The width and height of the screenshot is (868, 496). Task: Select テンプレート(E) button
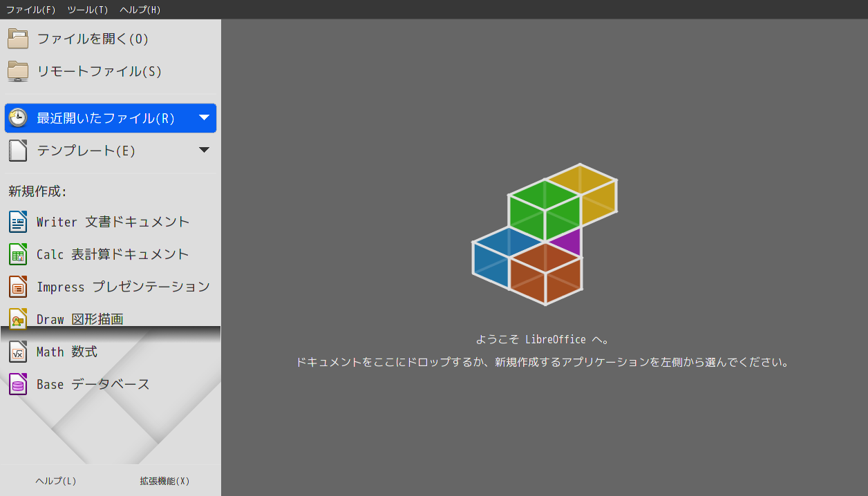point(111,150)
